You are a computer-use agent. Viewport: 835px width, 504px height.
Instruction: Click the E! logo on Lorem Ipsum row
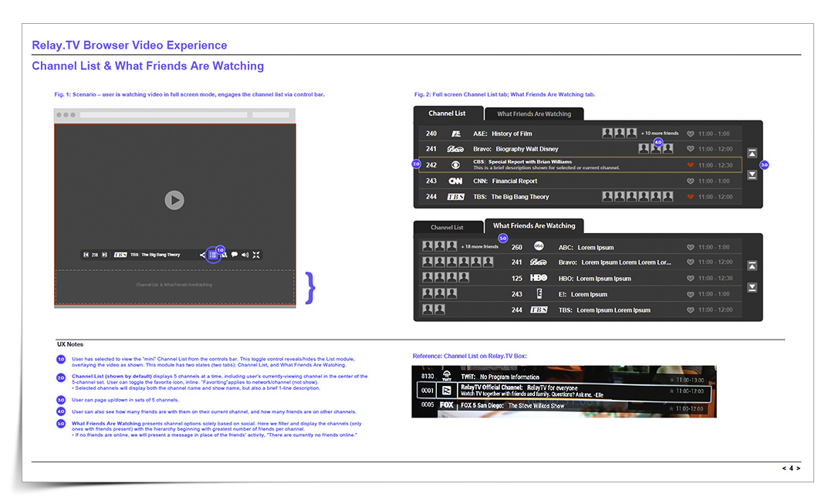[x=539, y=293]
